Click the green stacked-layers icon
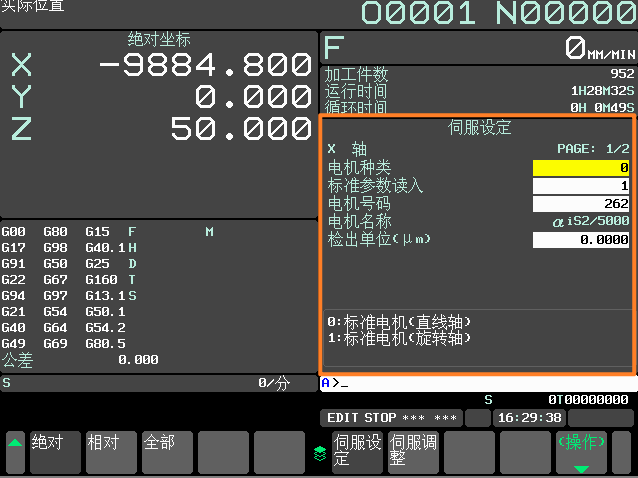Screen dimensions: 638x478 tap(319, 453)
